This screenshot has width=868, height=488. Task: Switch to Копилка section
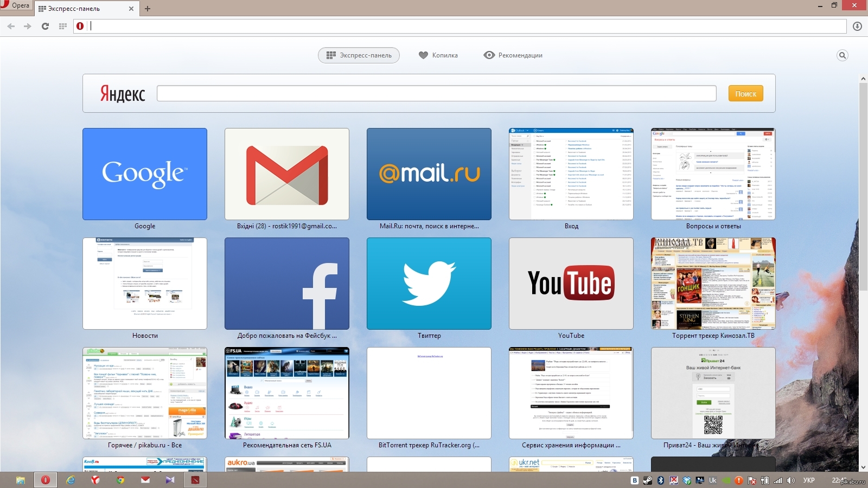coord(438,55)
